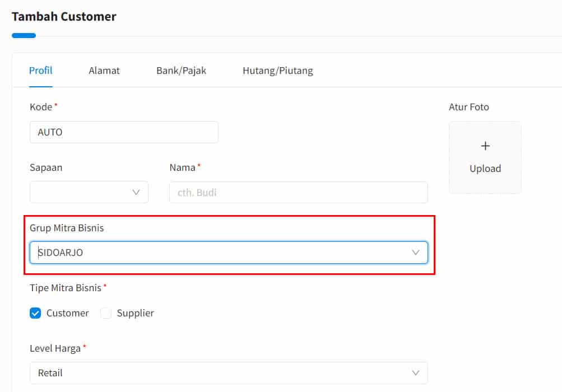Image resolution: width=562 pixels, height=392 pixels.
Task: Click the plus icon in Atur Foto
Action: [x=485, y=146]
